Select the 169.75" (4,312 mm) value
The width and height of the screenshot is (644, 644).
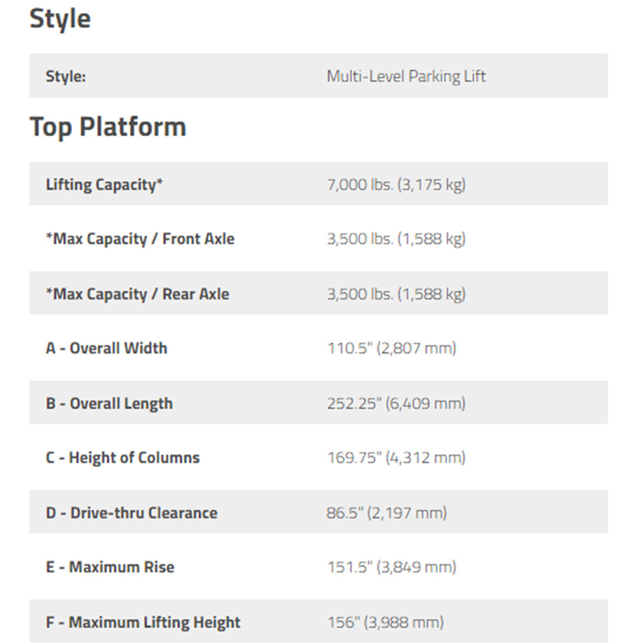[x=396, y=458]
